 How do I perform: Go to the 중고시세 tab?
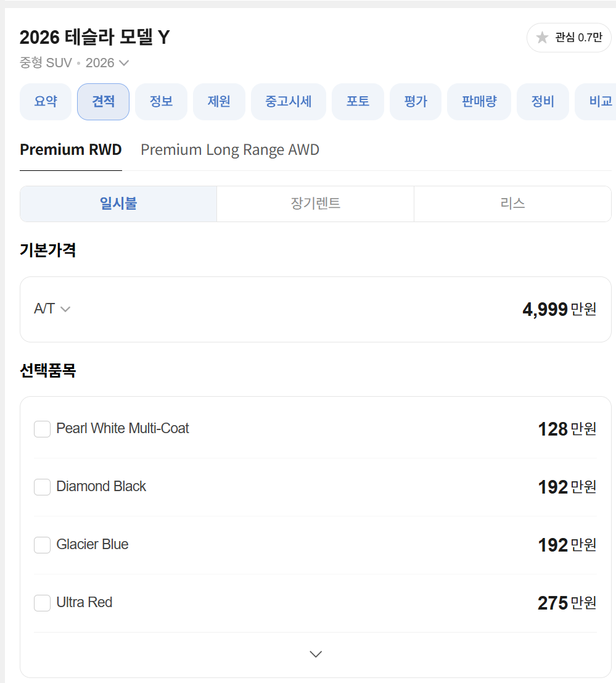[x=288, y=101]
